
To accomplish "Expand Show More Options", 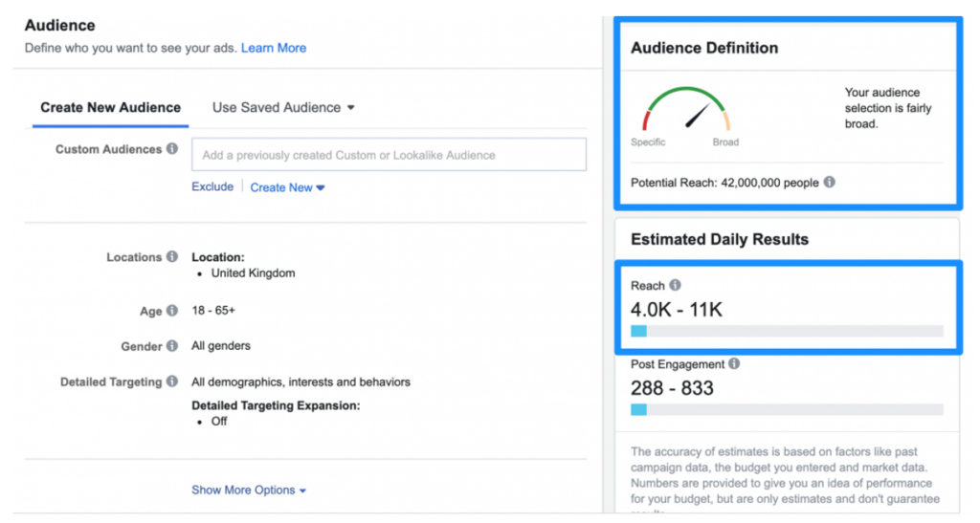I will click(x=249, y=490).
